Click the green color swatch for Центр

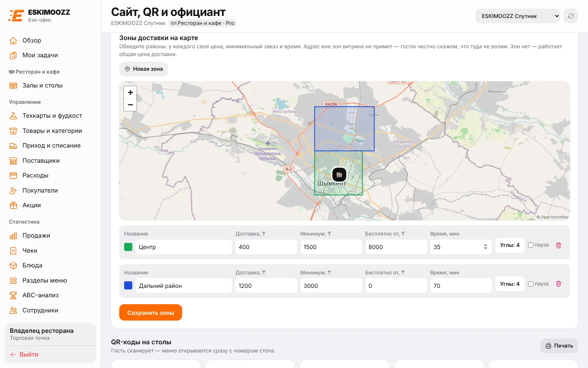tap(128, 247)
